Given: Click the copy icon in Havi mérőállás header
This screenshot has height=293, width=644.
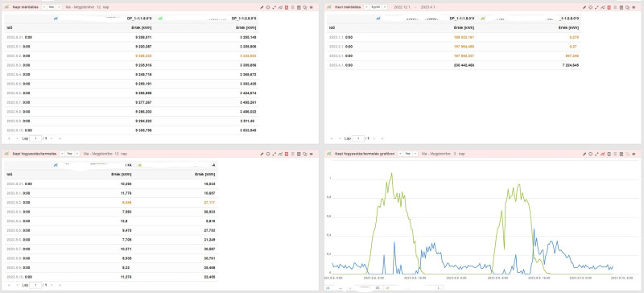Looking at the screenshot, I should click(x=627, y=7).
